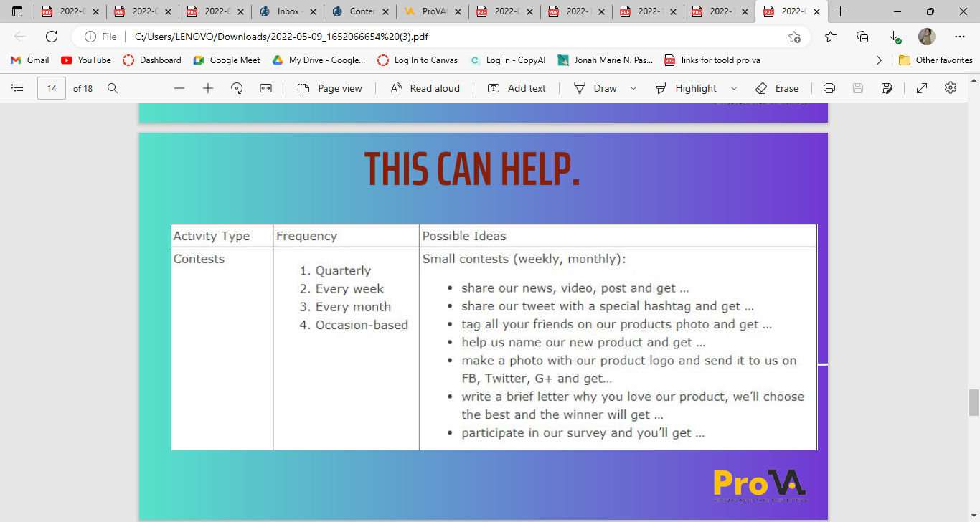View site information File icon
Screen dimensions: 980x522
100,37
